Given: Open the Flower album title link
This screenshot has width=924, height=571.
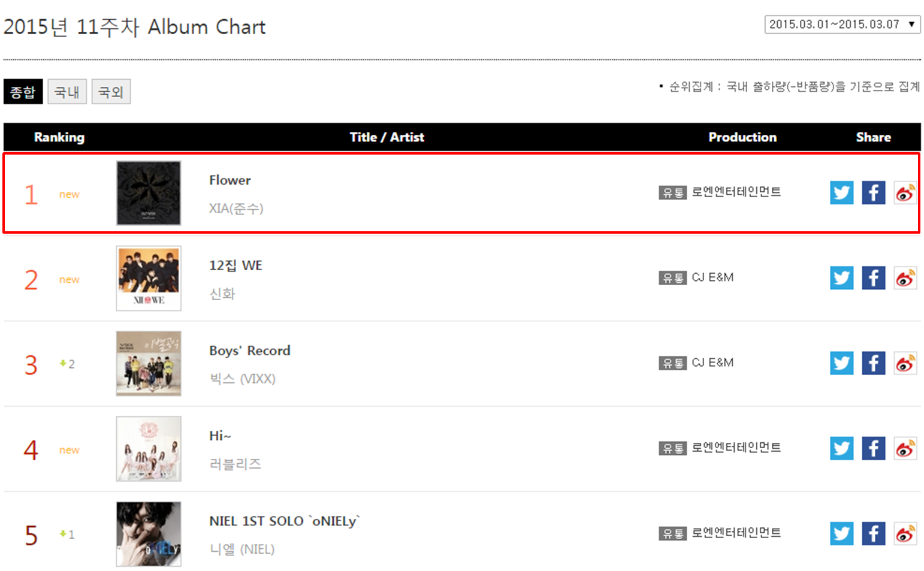Looking at the screenshot, I should tap(230, 180).
